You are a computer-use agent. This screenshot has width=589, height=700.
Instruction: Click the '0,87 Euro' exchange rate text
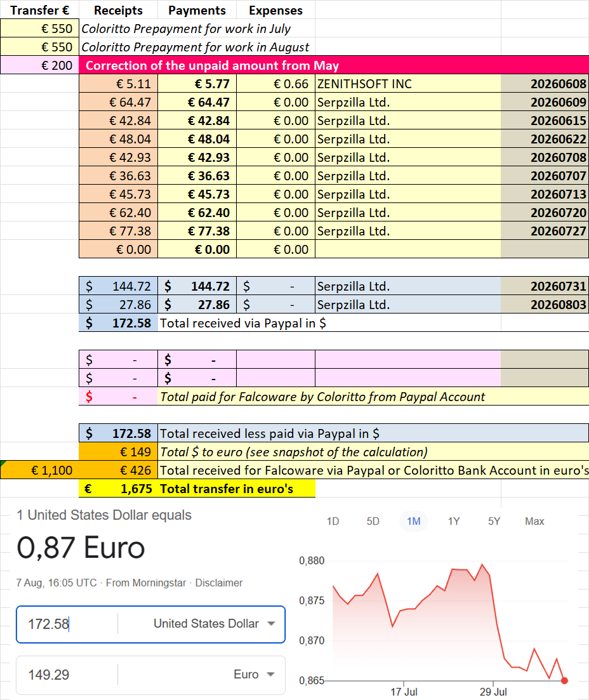[x=81, y=547]
